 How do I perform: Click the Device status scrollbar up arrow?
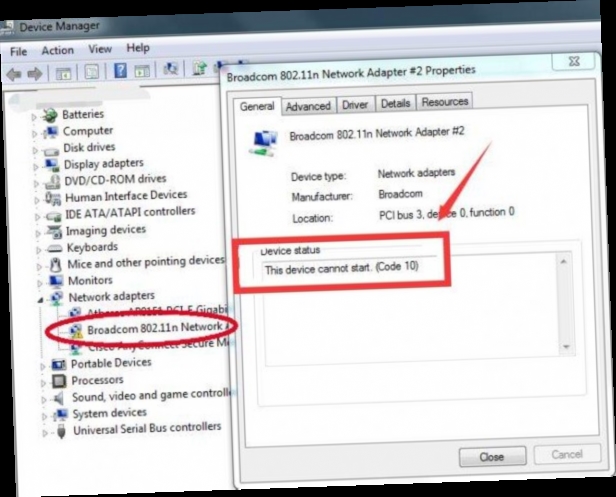tap(564, 262)
